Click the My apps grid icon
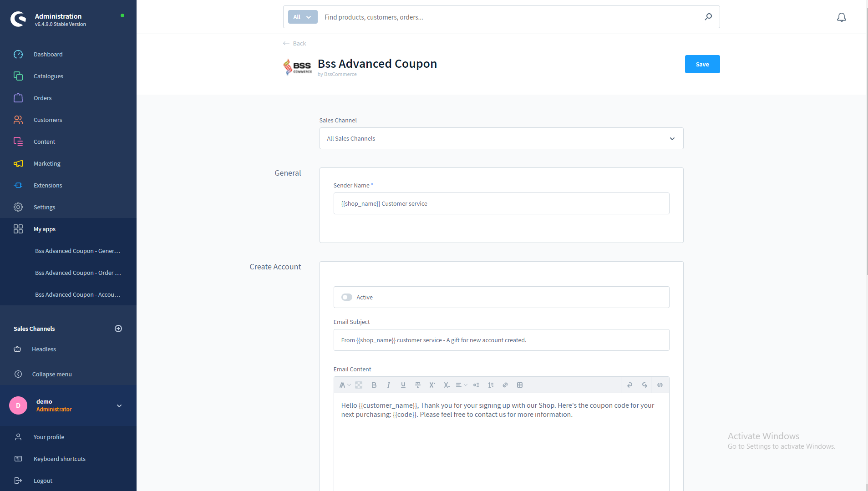The width and height of the screenshot is (868, 491). point(18,229)
